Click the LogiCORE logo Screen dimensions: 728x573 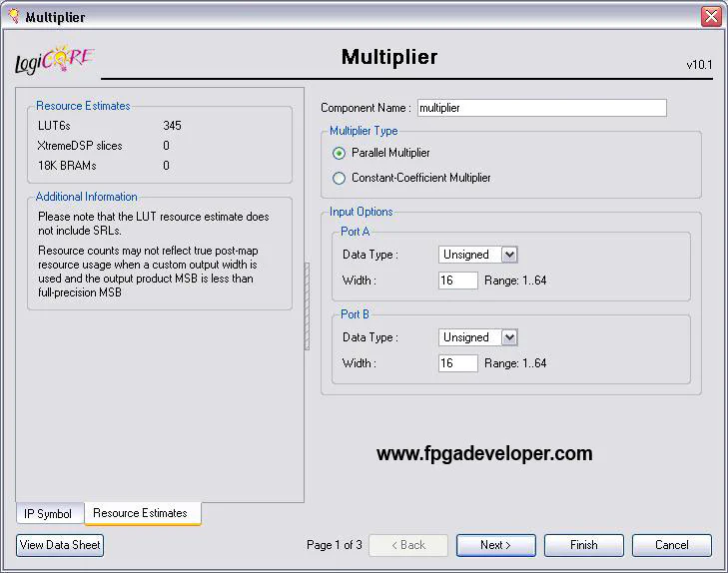click(54, 60)
